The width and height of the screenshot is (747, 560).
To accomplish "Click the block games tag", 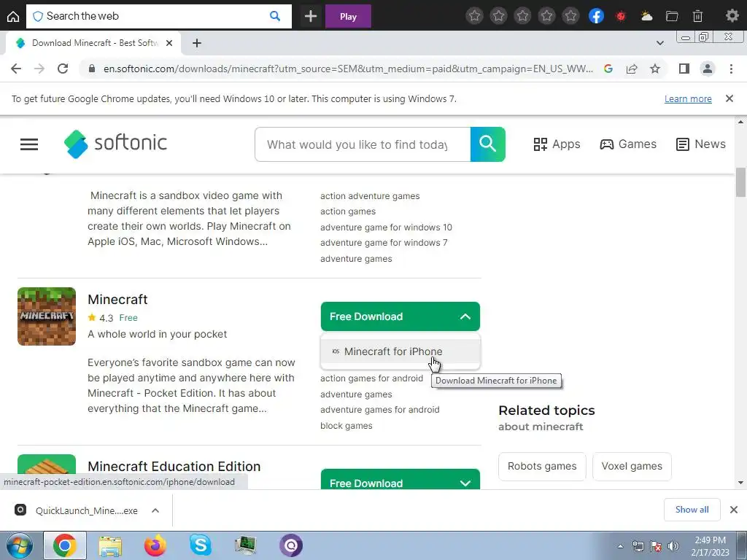I will [347, 425].
